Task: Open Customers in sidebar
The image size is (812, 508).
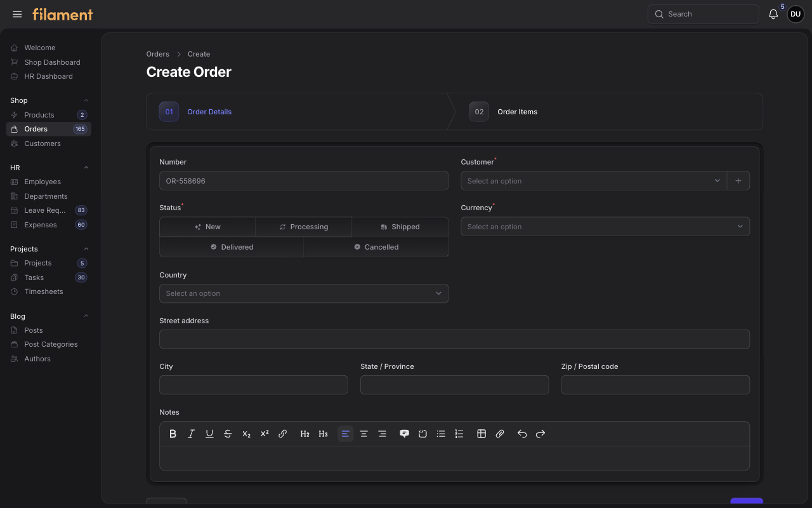Action: (x=49, y=144)
